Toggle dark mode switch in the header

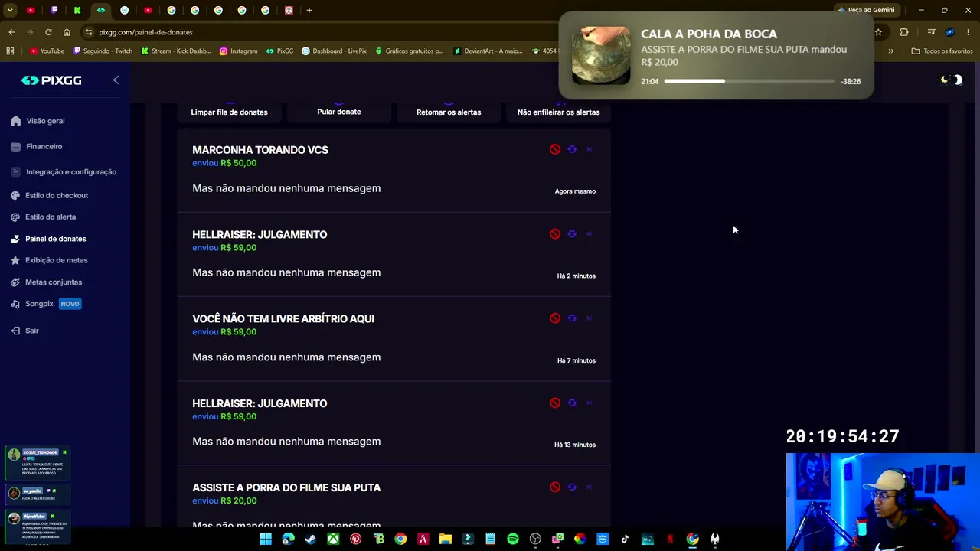[x=952, y=80]
